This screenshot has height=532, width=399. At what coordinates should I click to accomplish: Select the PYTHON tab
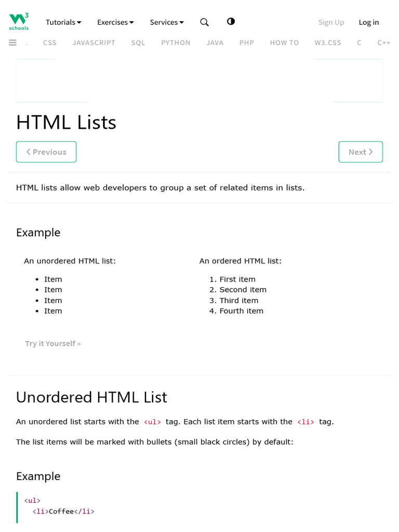click(176, 43)
